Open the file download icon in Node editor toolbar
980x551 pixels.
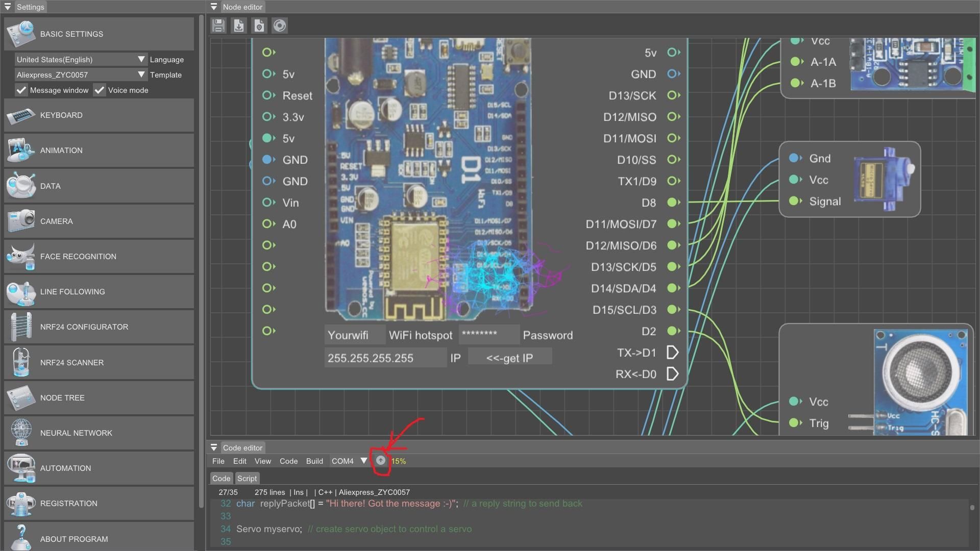(238, 26)
